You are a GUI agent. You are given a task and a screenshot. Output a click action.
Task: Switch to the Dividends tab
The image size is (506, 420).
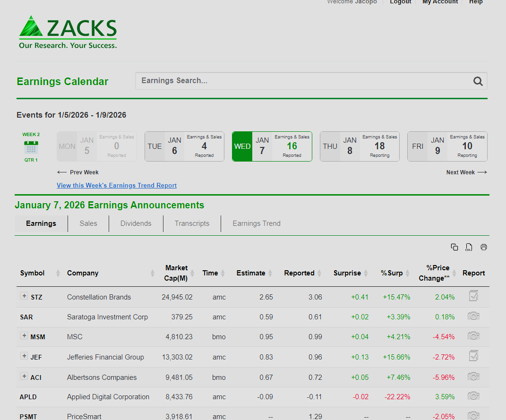(136, 223)
